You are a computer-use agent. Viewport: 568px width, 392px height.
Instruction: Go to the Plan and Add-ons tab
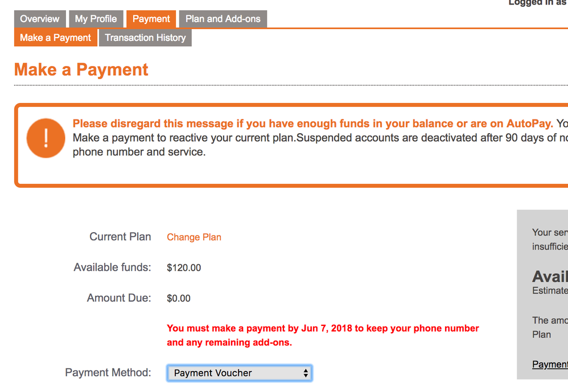click(x=223, y=19)
